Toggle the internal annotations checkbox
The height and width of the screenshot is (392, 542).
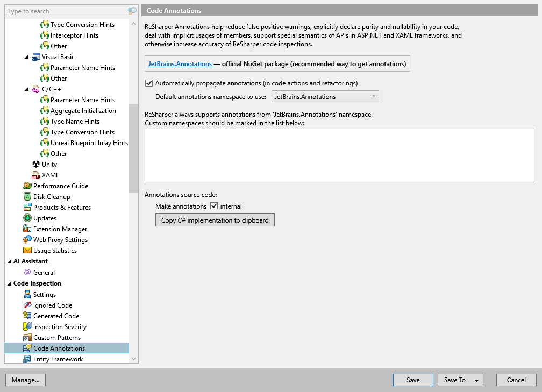pyautogui.click(x=214, y=206)
